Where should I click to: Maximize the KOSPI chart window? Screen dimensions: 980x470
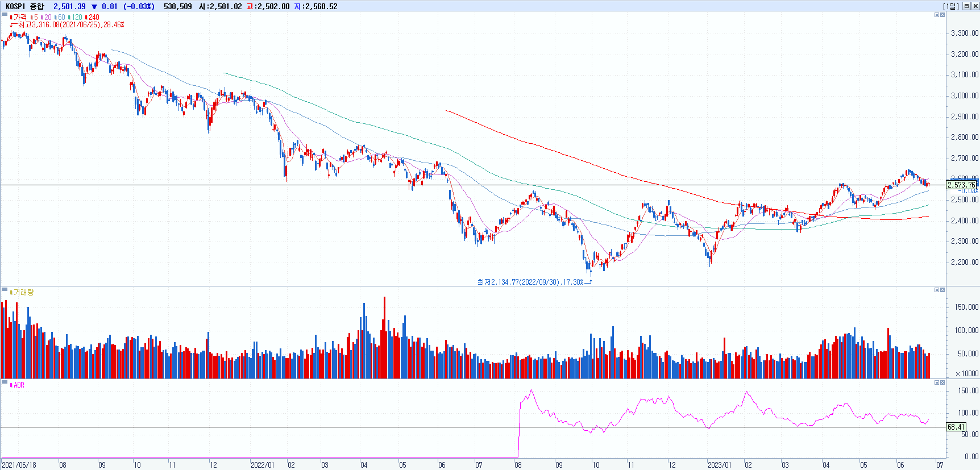point(966,6)
